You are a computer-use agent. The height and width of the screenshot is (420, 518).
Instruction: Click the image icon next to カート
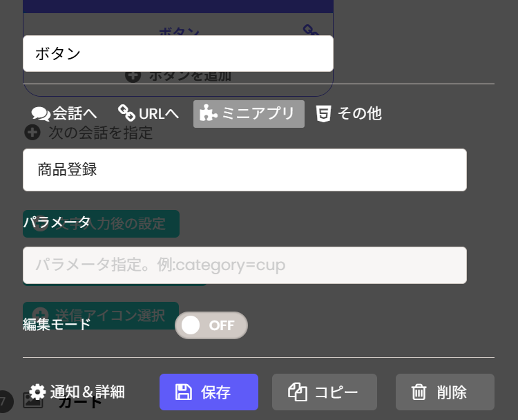[33, 401]
